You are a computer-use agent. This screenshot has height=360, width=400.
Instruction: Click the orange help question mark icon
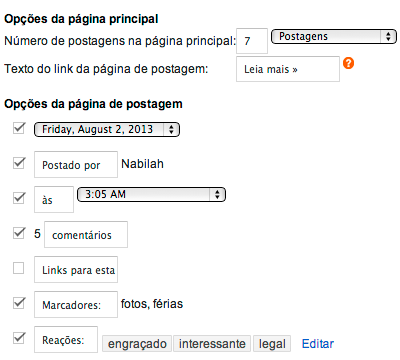(348, 63)
